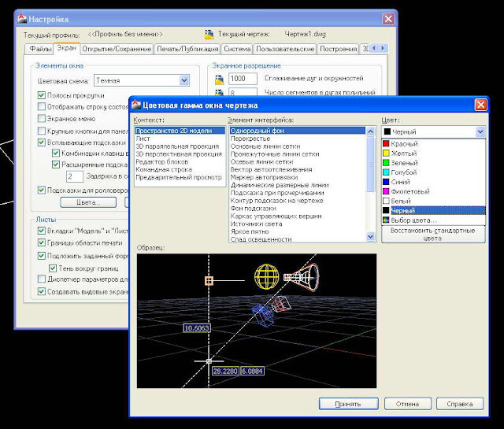
Task: Show the next tabs with the right arrow
Action: tap(383, 48)
